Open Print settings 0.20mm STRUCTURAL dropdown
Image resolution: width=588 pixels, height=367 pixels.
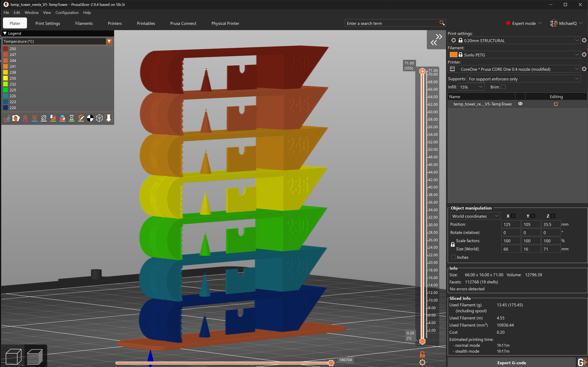[x=514, y=41]
